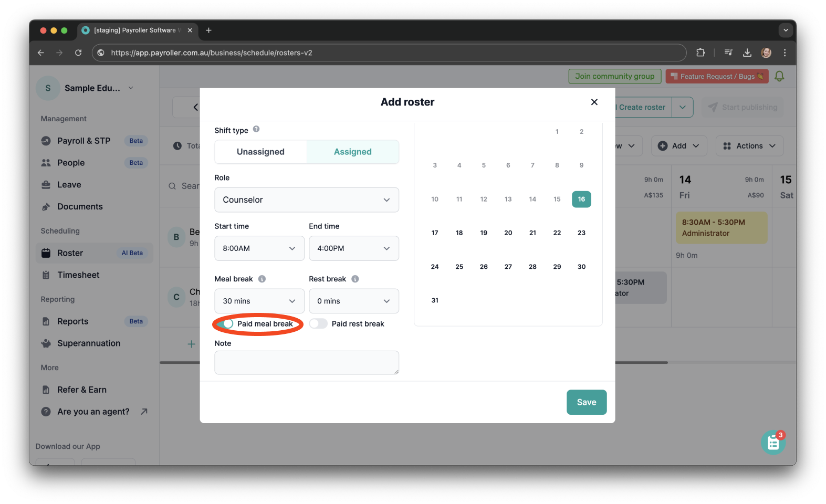Open Roster in sidebar
This screenshot has width=826, height=504.
pyautogui.click(x=95, y=253)
